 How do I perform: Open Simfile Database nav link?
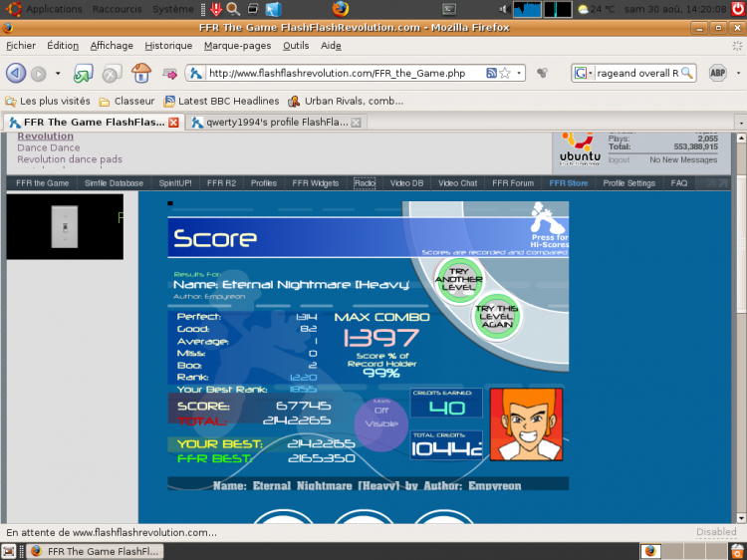(x=114, y=183)
